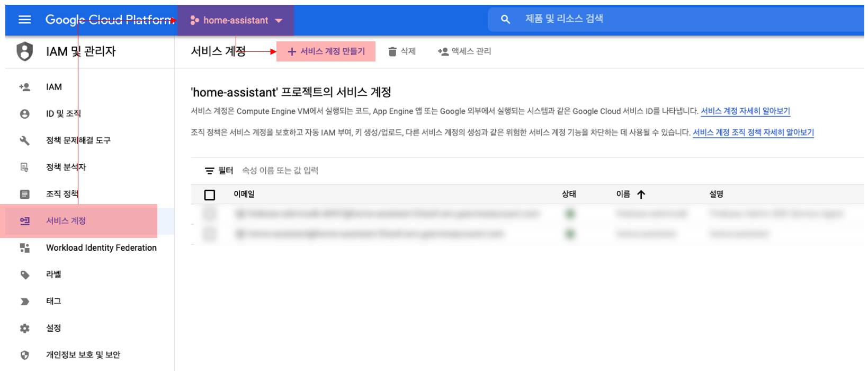
Task: Click the IAM add-person sidebar icon
Action: [x=24, y=87]
